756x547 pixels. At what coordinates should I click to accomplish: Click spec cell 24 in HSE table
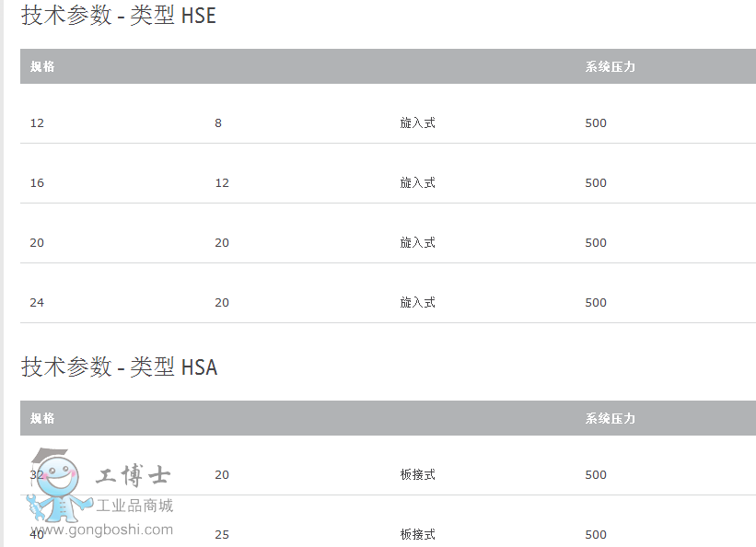click(x=37, y=303)
